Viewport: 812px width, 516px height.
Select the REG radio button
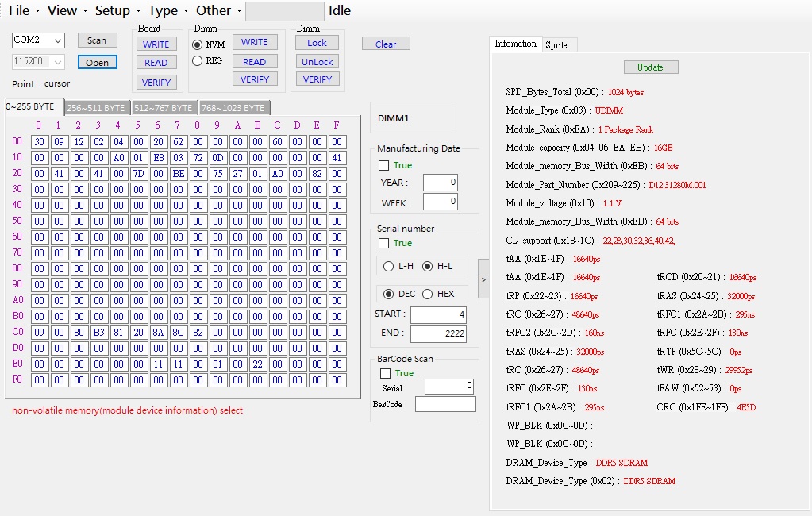pos(198,60)
